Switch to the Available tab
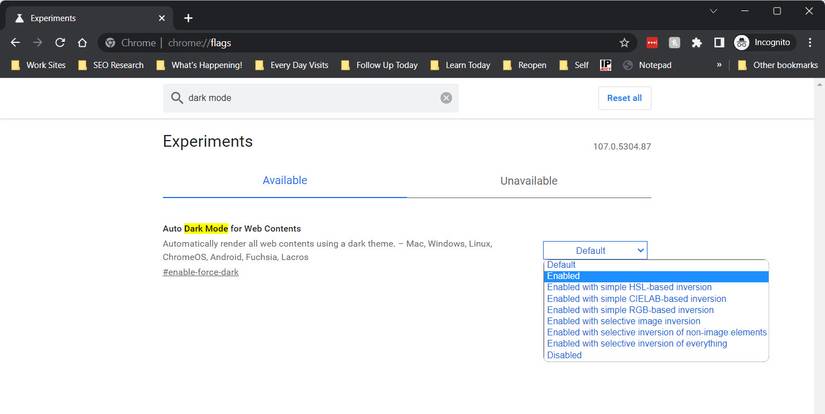Screen dimensions: 825x414 pos(284,181)
